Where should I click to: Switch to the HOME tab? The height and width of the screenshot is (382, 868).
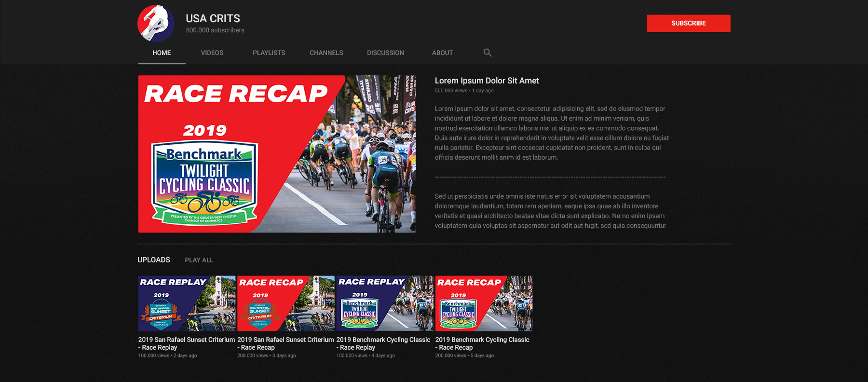(x=162, y=53)
